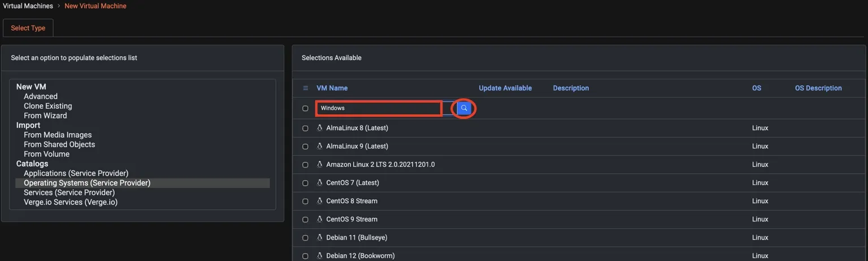Click the Import group heading

pos(28,125)
